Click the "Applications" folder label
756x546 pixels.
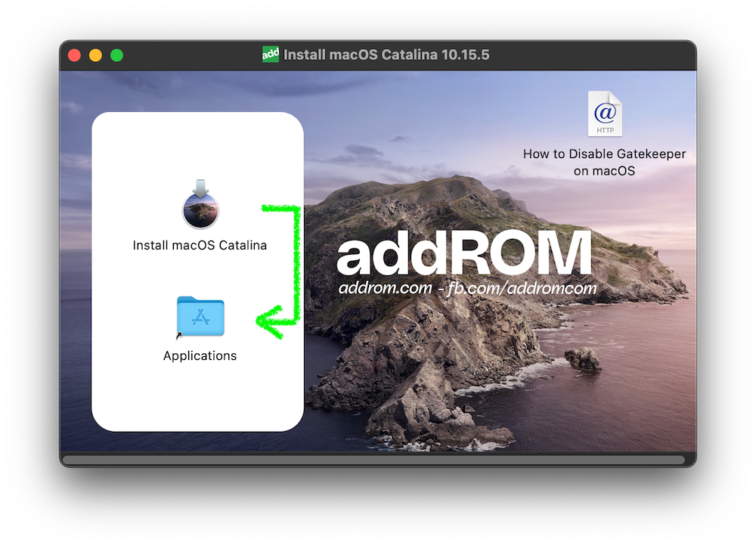pos(200,355)
